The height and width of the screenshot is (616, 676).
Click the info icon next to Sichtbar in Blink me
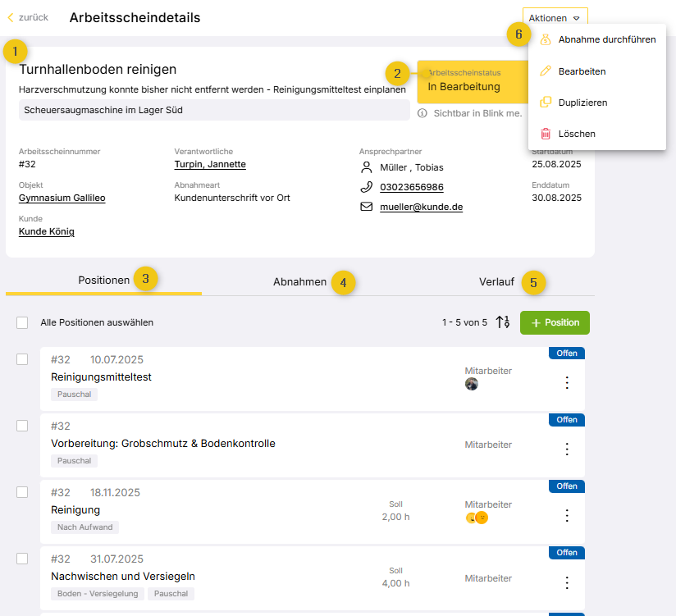(422, 113)
